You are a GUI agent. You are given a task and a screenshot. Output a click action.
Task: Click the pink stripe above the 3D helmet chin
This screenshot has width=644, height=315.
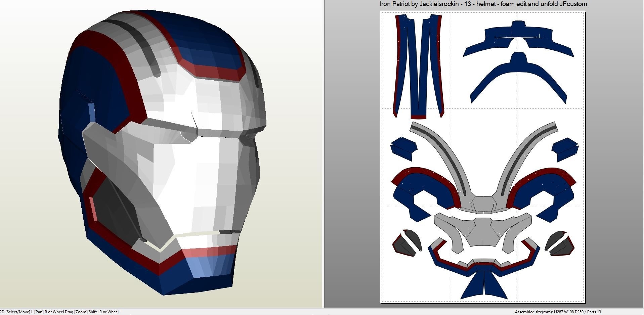(x=208, y=252)
